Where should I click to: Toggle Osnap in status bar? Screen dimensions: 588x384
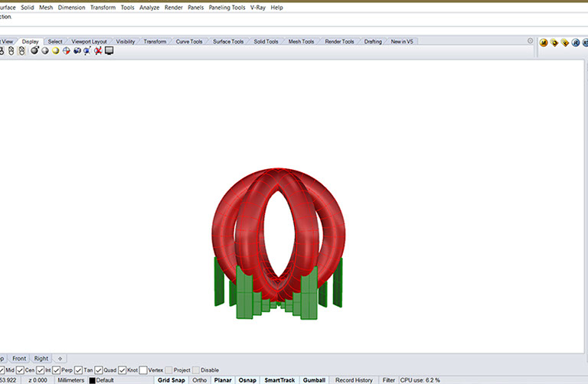[247, 380]
